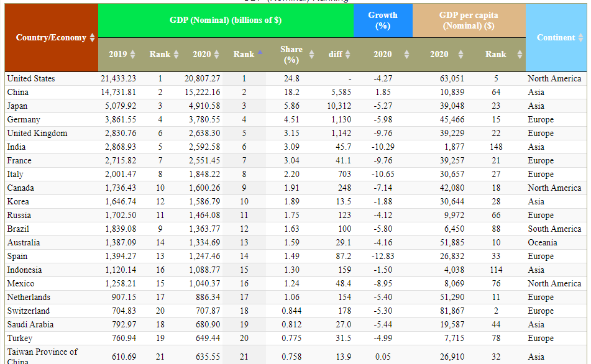
Task: Click the GDP (Nominal) (billions of $) header
Action: (x=226, y=20)
